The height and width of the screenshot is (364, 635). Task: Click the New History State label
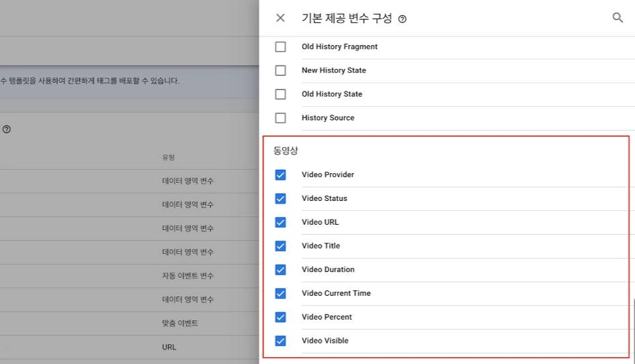pyautogui.click(x=334, y=70)
